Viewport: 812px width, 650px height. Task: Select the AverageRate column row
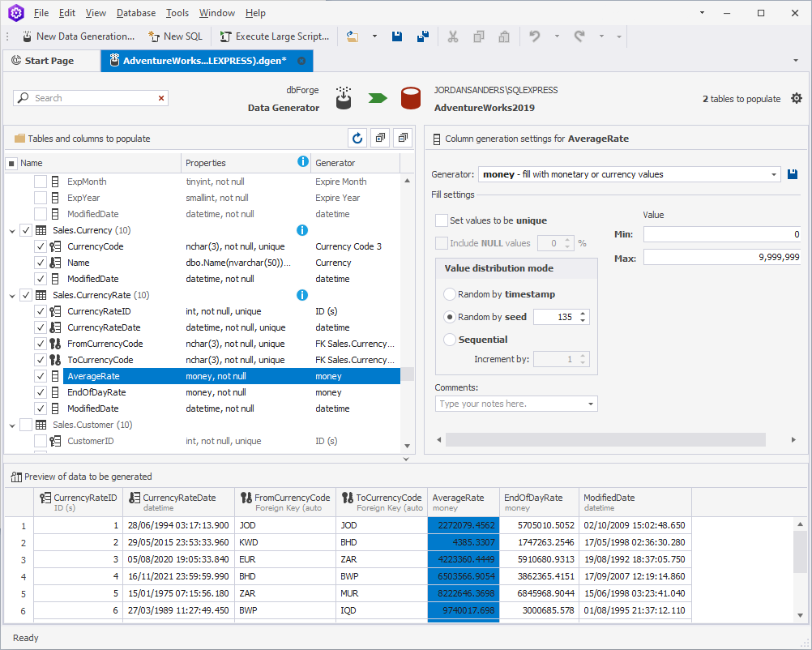click(231, 376)
